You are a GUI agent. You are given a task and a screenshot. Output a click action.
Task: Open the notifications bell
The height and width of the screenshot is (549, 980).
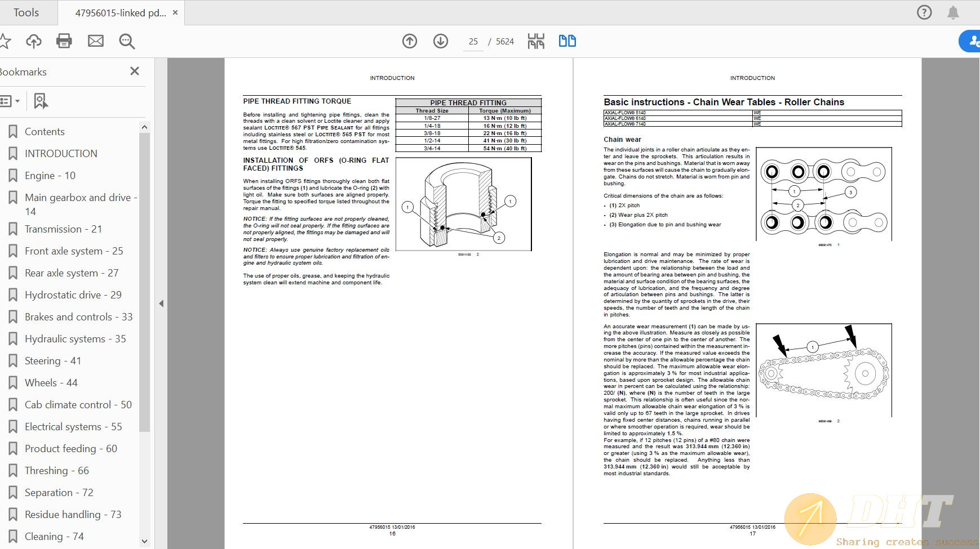tap(953, 12)
